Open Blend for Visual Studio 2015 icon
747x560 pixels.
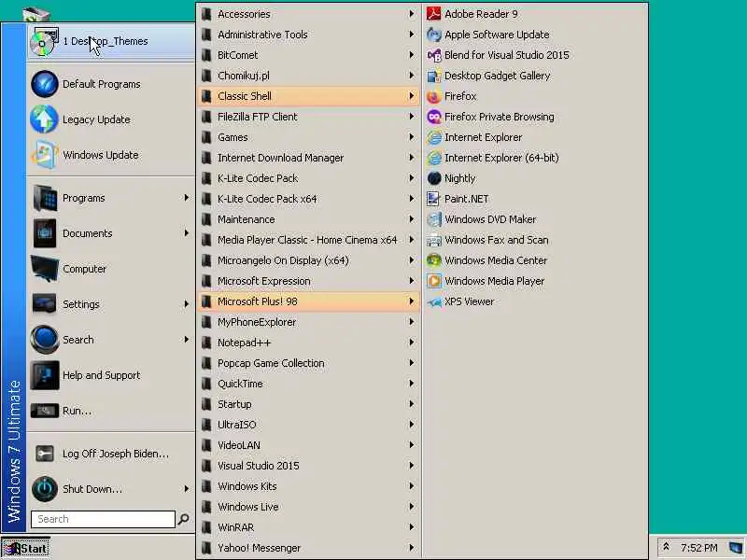(x=433, y=55)
